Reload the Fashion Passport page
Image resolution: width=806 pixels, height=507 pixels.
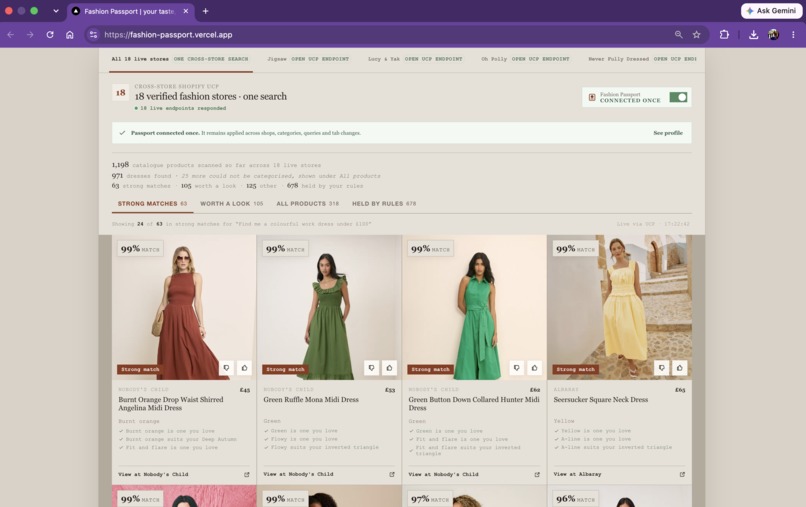(50, 35)
